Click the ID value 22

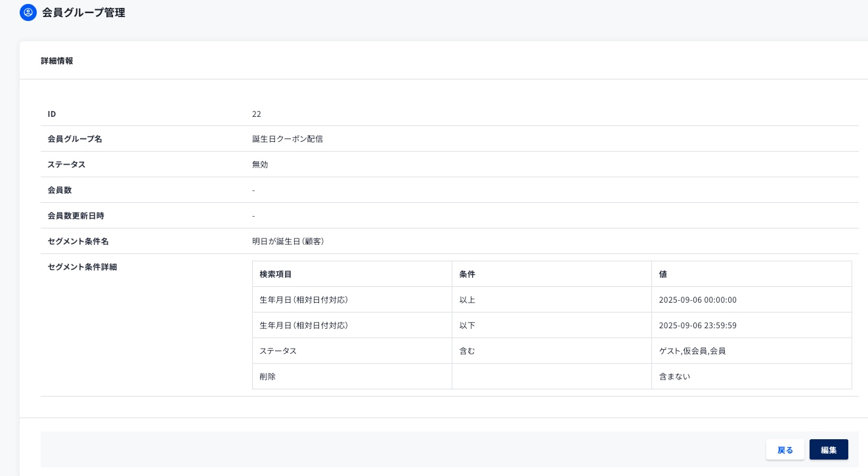coord(257,114)
